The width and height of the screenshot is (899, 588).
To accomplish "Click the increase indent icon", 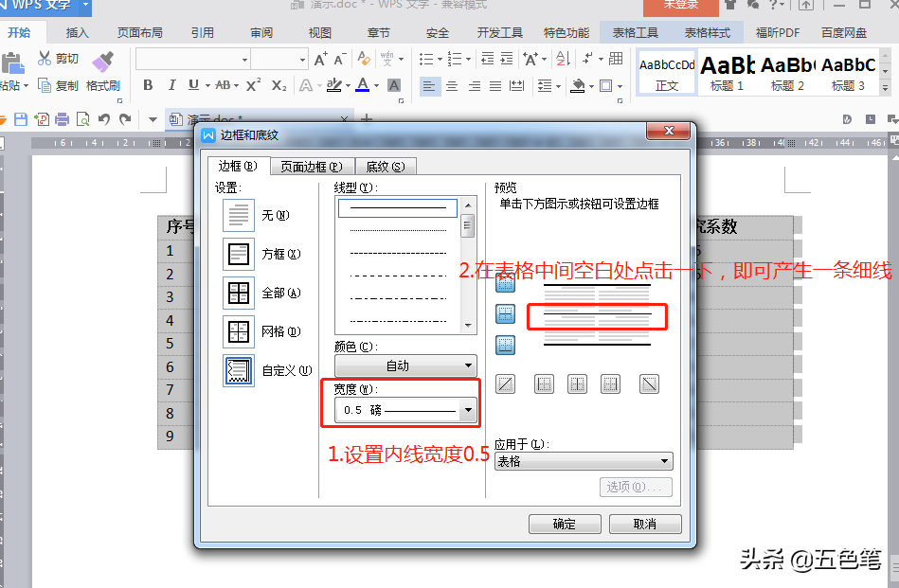I will (x=507, y=59).
